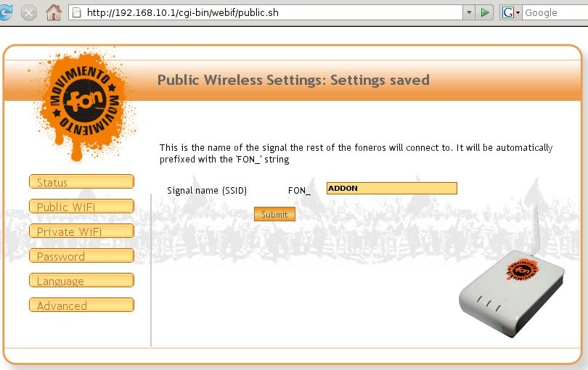Click the Google search engine icon
588x370 pixels.
coord(508,13)
